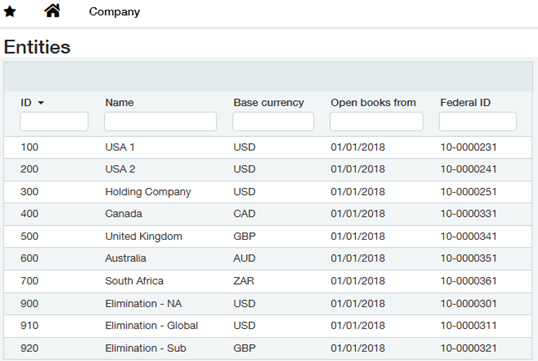Open the Company menu
Viewport: 538px width, 361px height.
coord(114,12)
